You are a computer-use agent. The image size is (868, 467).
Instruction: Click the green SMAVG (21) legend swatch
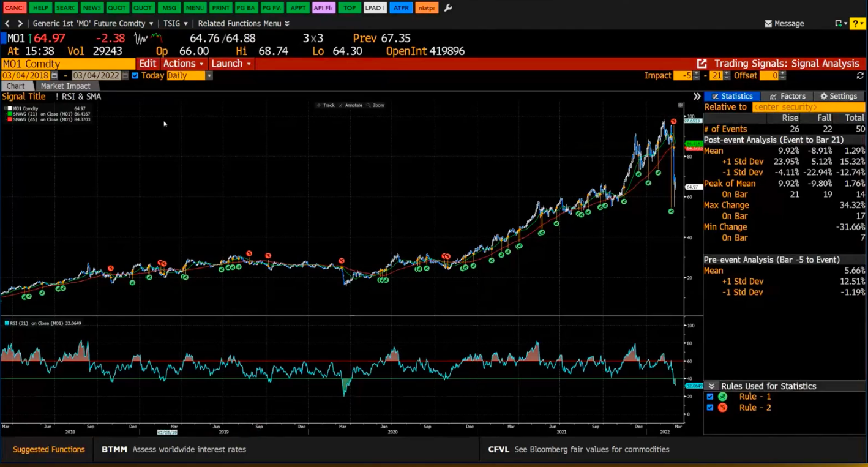click(9, 114)
